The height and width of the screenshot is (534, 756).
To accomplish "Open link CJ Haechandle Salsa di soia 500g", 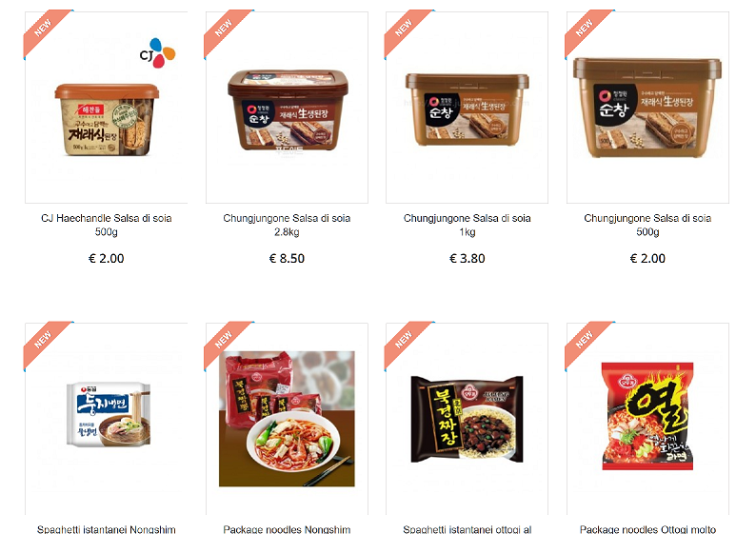I will click(x=107, y=225).
